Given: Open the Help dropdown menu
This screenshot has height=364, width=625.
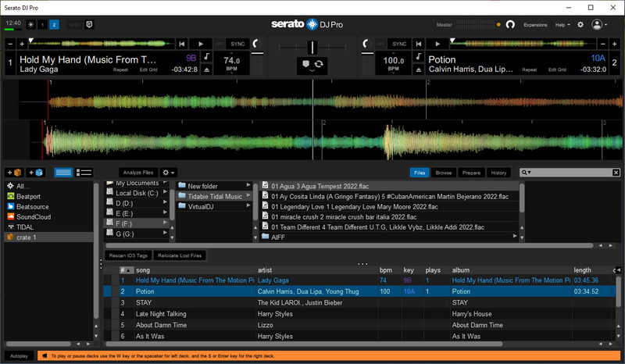Looking at the screenshot, I should (x=562, y=25).
